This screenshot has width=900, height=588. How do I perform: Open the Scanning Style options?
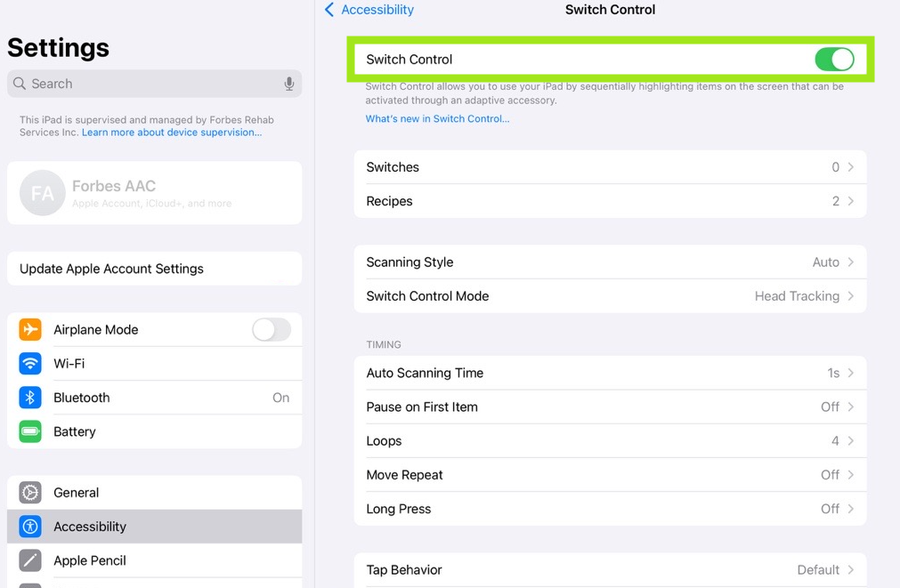(610, 262)
